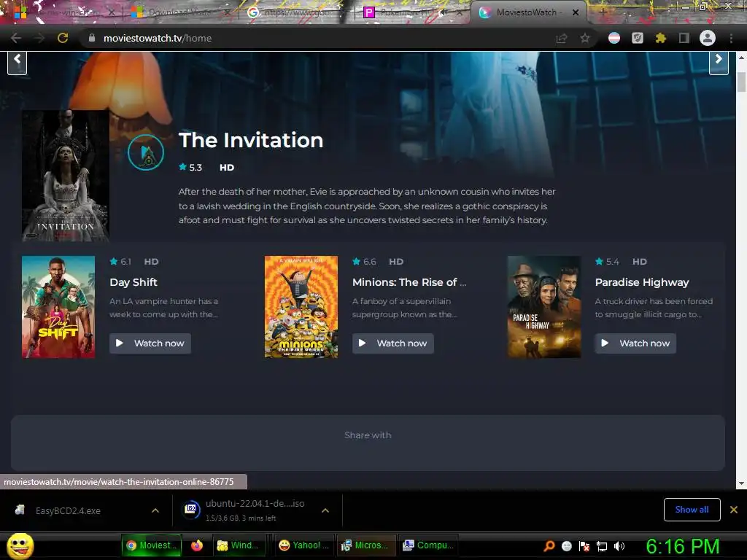Click the orange magnifier tray icon
This screenshot has height=560, width=747.
coord(549,546)
